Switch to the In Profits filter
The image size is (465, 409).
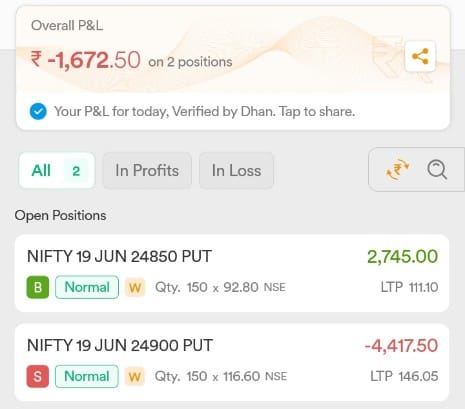coord(147,171)
